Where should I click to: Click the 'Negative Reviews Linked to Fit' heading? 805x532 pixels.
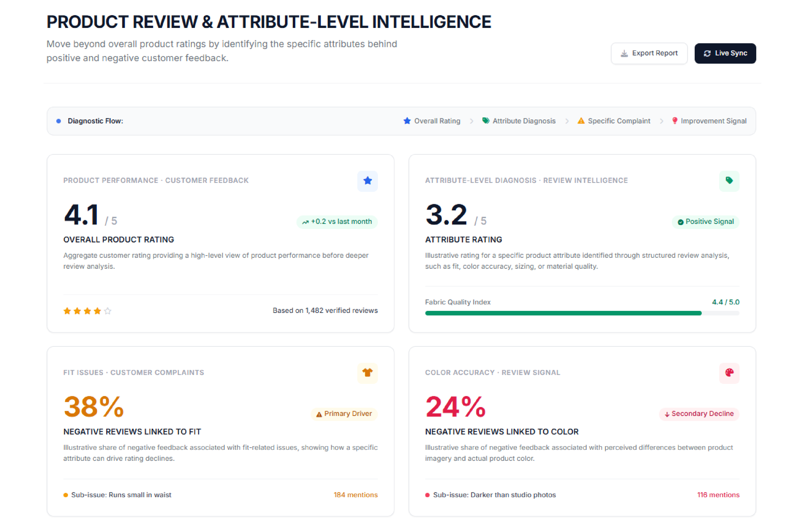pos(132,432)
